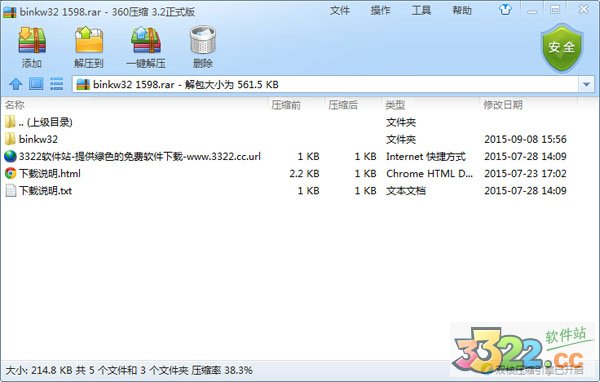This screenshot has width=600, height=382.
Task: Open the 帮助 menu
Action: 462,10
